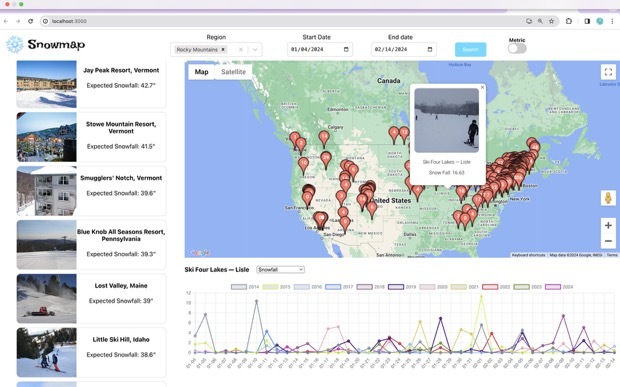
Task: Toggle the 2020 series in chart legend
Action: pyautogui.click(x=433, y=287)
